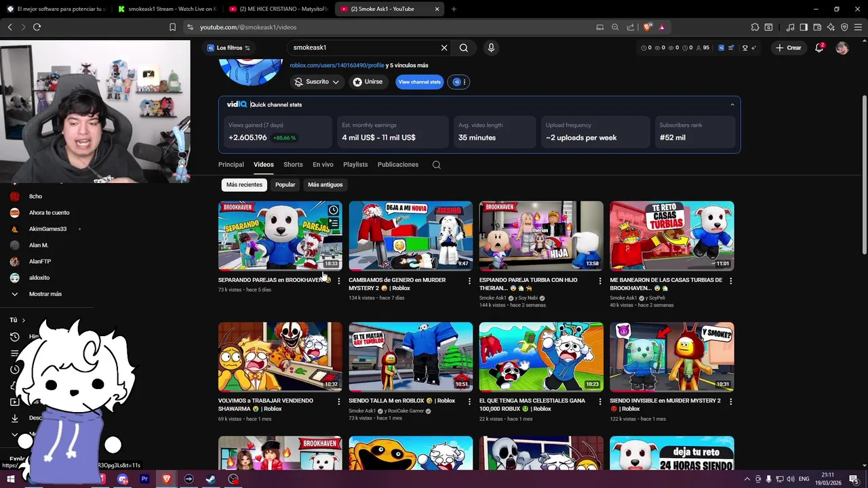
Task: Click View channel stats button
Action: (419, 81)
